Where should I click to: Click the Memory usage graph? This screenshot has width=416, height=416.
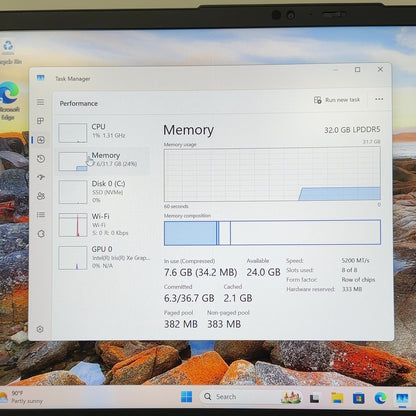[272, 174]
